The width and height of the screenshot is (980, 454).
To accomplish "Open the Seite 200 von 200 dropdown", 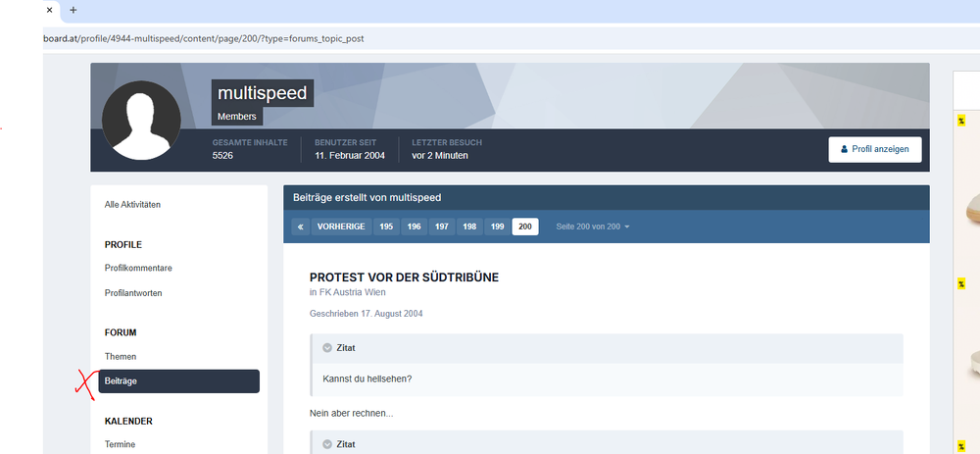I will coord(593,227).
